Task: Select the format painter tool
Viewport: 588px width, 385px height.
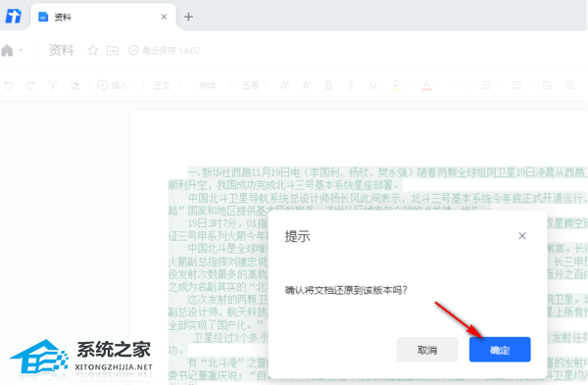Action: pyautogui.click(x=53, y=85)
